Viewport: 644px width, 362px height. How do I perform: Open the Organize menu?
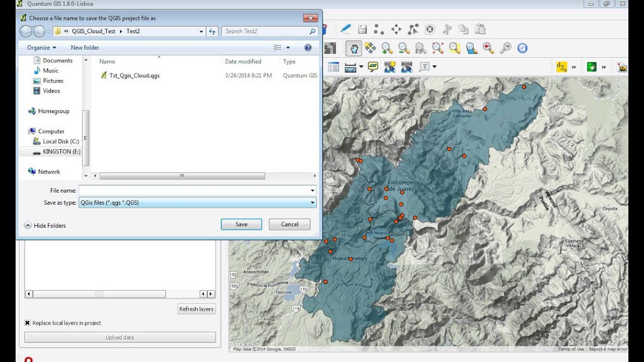(42, 48)
